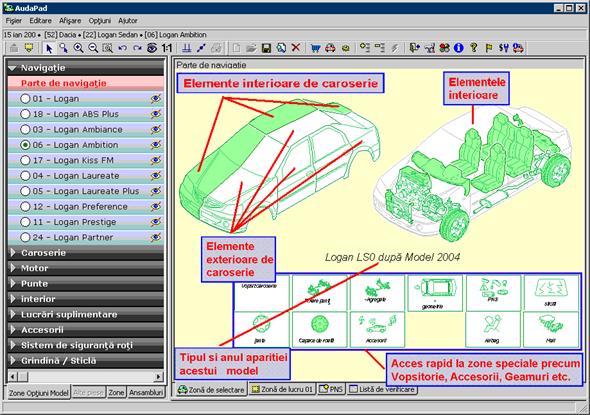This screenshot has height=415, width=590.
Task: Switch to the Zonă de lucru 01 tab
Action: [282, 389]
